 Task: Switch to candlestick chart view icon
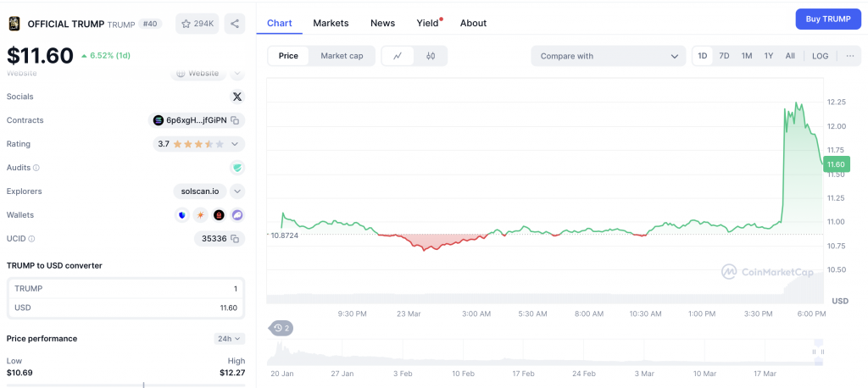(431, 56)
